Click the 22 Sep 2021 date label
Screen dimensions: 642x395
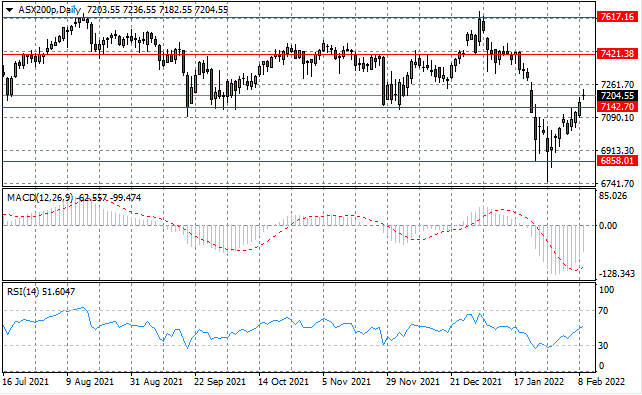[x=220, y=382]
